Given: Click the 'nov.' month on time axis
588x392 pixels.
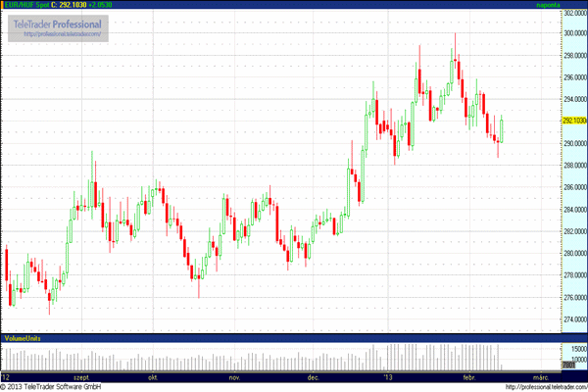Looking at the screenshot, I should pyautogui.click(x=234, y=376).
